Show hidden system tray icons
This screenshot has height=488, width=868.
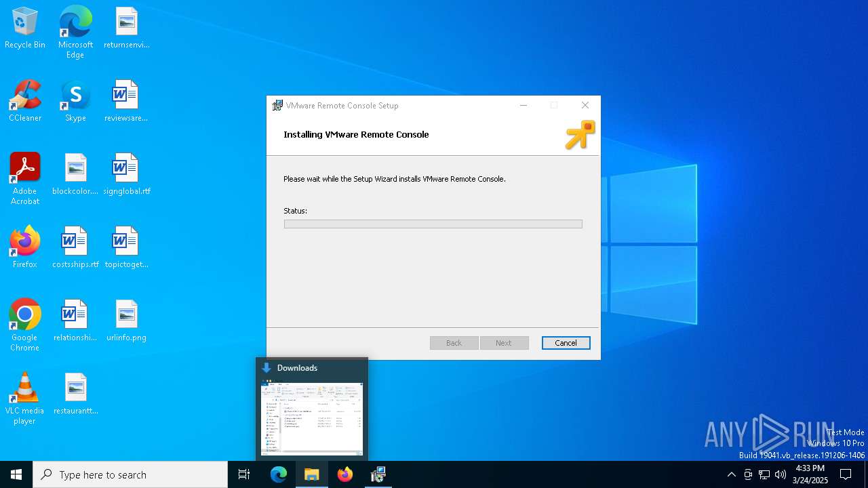[731, 474]
